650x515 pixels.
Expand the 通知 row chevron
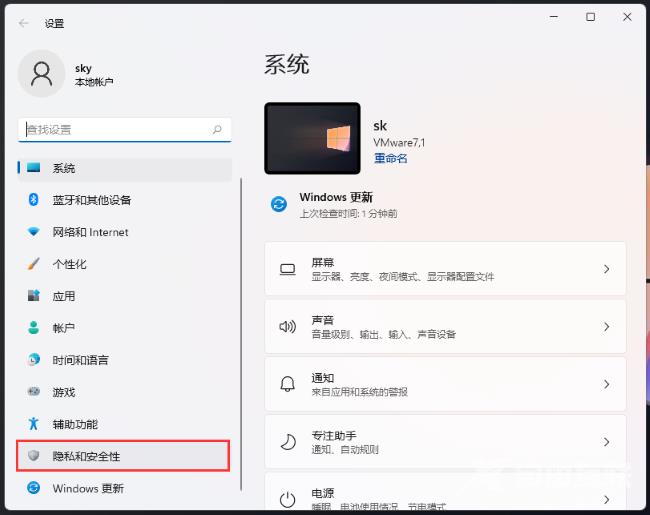click(606, 384)
